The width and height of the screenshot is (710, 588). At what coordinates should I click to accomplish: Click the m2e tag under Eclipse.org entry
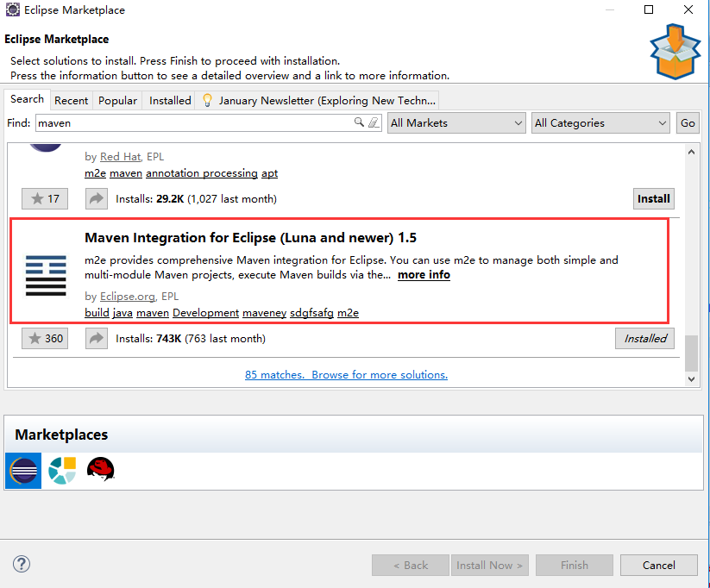click(349, 313)
